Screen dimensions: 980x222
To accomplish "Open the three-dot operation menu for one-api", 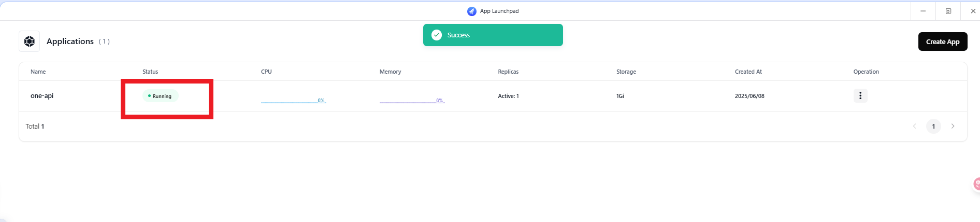I will 860,95.
